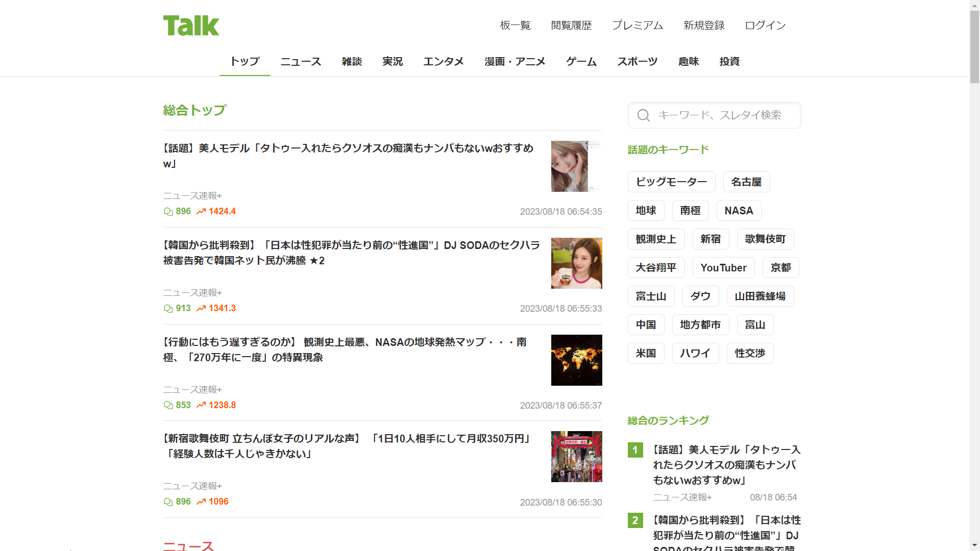Click ranking number 1 badge
Image resolution: width=980 pixels, height=551 pixels.
pyautogui.click(x=635, y=450)
